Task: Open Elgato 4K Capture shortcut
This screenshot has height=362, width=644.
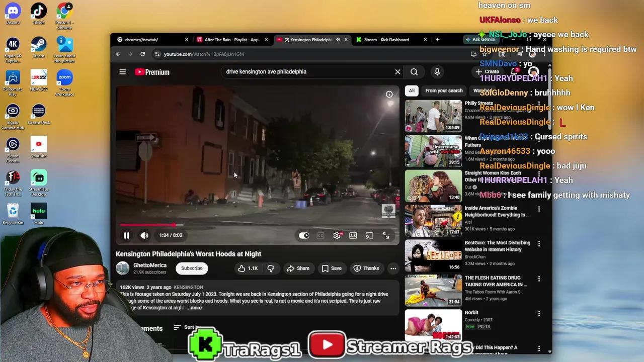Action: coord(13,50)
